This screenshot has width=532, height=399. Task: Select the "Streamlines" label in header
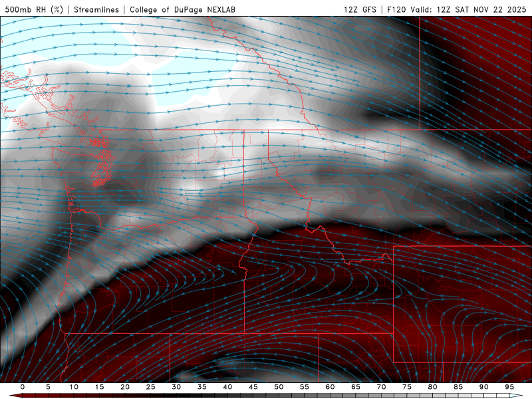tap(96, 9)
